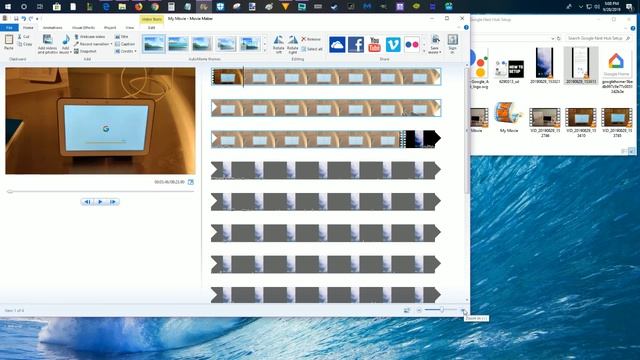Click Redo in the quick access toolbar
The image size is (640, 360).
[x=31, y=19]
